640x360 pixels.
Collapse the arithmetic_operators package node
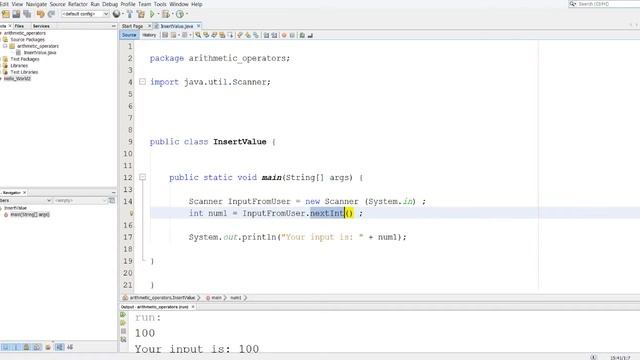[x=5, y=46]
